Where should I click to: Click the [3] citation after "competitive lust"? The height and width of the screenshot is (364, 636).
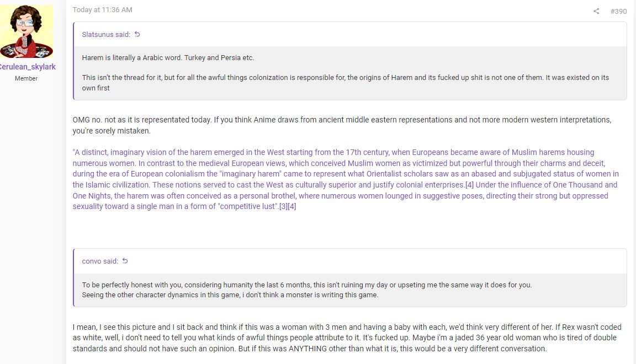[283, 206]
